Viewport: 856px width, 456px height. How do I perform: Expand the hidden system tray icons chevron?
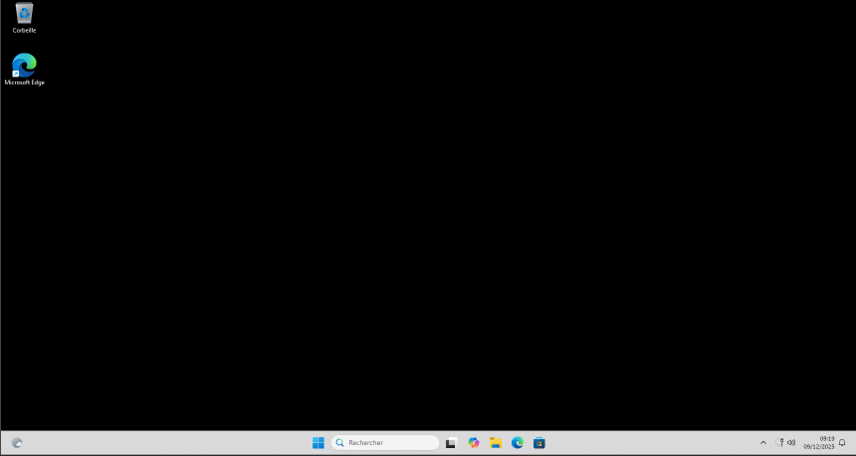[763, 443]
